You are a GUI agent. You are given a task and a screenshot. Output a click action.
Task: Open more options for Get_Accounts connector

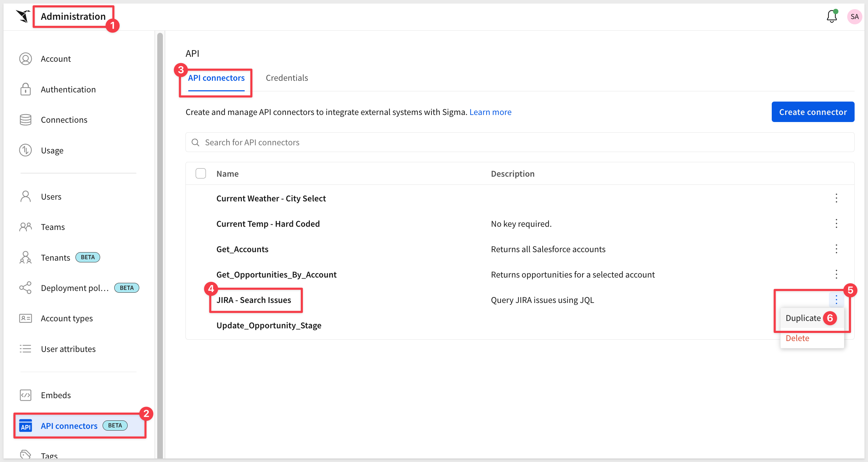836,249
